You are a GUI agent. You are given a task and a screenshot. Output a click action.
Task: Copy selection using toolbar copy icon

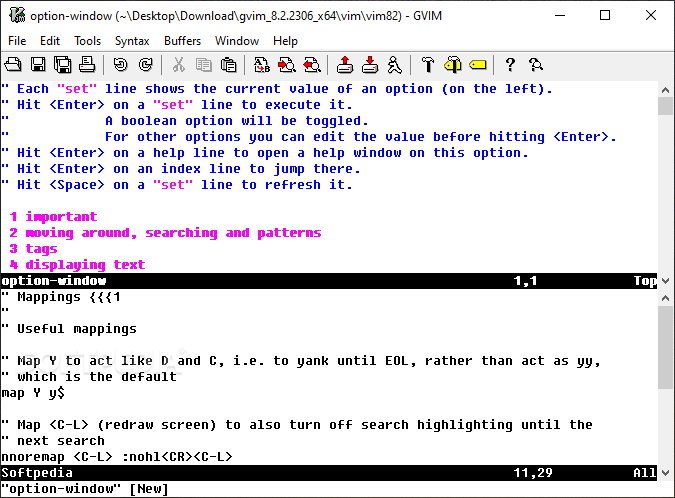[203, 65]
